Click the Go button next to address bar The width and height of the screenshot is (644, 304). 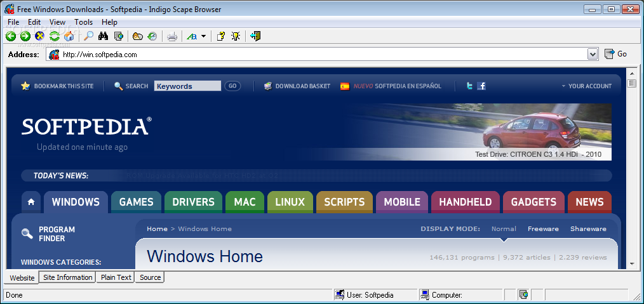click(x=615, y=54)
